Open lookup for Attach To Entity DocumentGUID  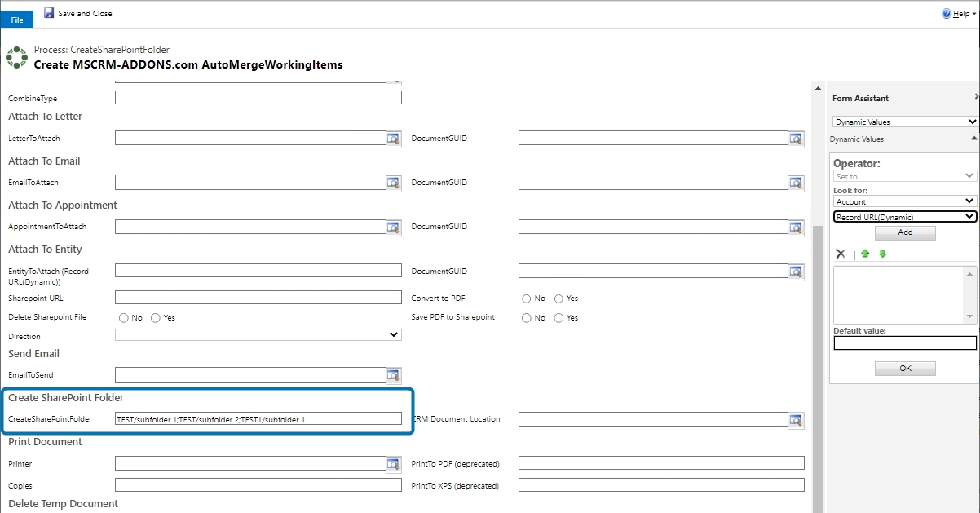(x=797, y=271)
